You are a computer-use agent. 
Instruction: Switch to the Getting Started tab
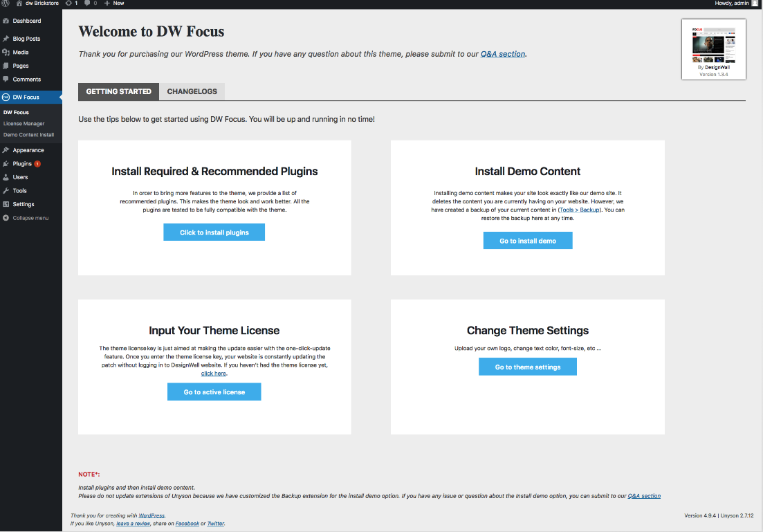pyautogui.click(x=119, y=91)
